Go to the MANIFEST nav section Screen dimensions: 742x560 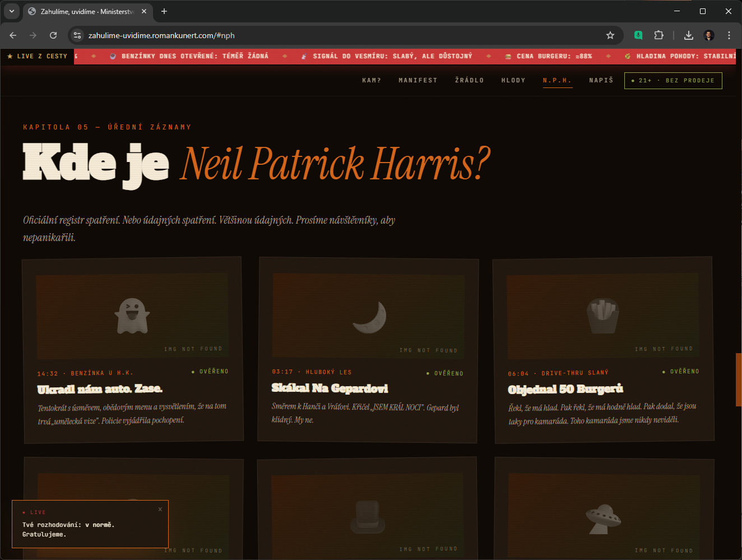click(x=418, y=81)
